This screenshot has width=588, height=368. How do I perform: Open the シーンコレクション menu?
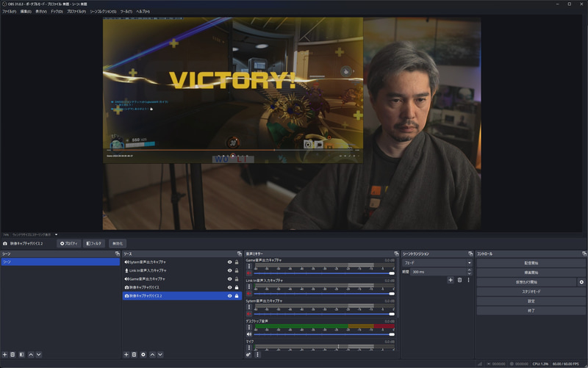tap(103, 12)
